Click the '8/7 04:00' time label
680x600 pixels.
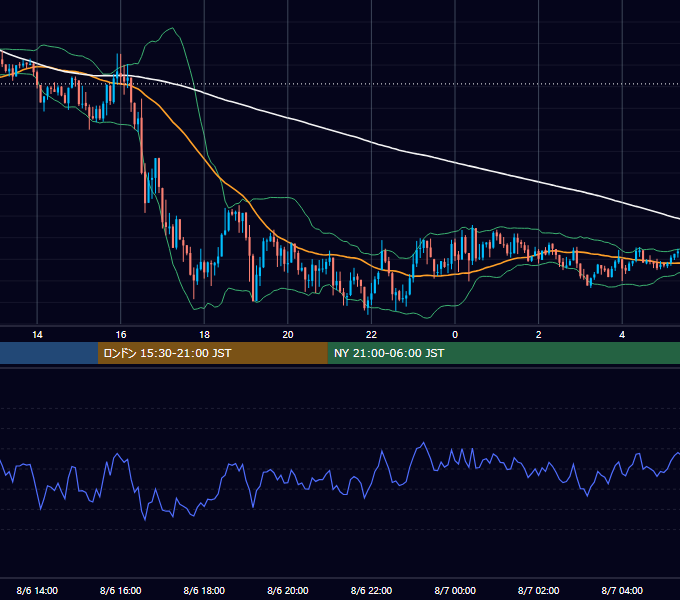pos(622,590)
